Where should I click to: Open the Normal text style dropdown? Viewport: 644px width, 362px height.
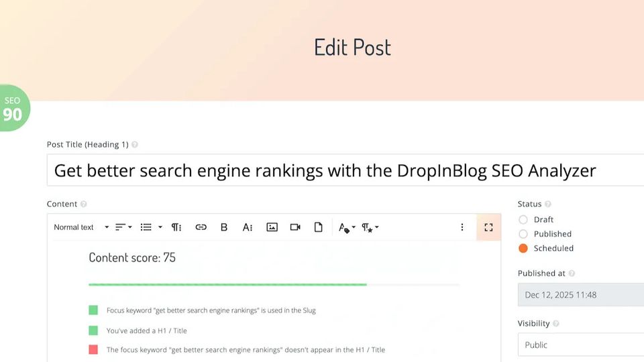(81, 227)
